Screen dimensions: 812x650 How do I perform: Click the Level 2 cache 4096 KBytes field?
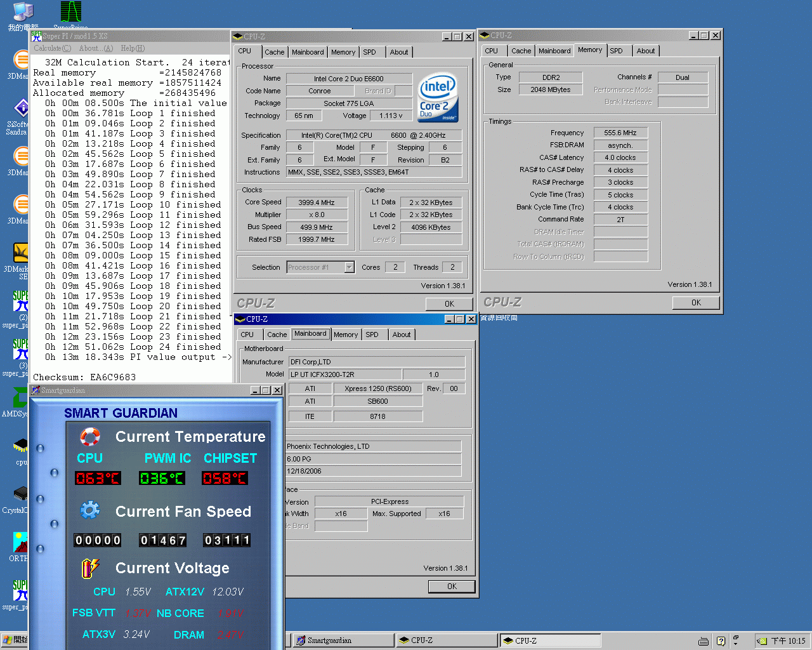(x=431, y=227)
